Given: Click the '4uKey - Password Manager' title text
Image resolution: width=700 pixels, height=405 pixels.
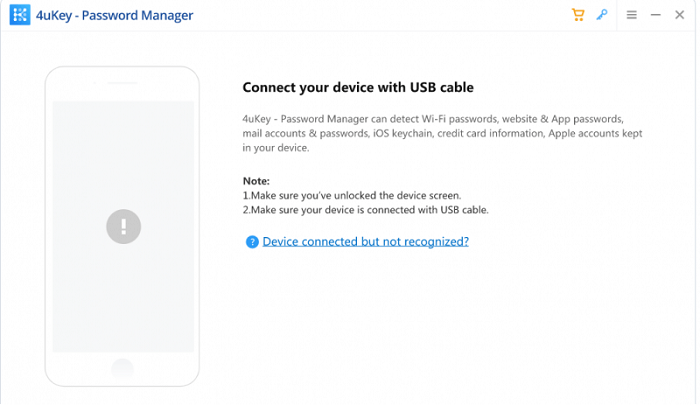Looking at the screenshot, I should pos(107,15).
